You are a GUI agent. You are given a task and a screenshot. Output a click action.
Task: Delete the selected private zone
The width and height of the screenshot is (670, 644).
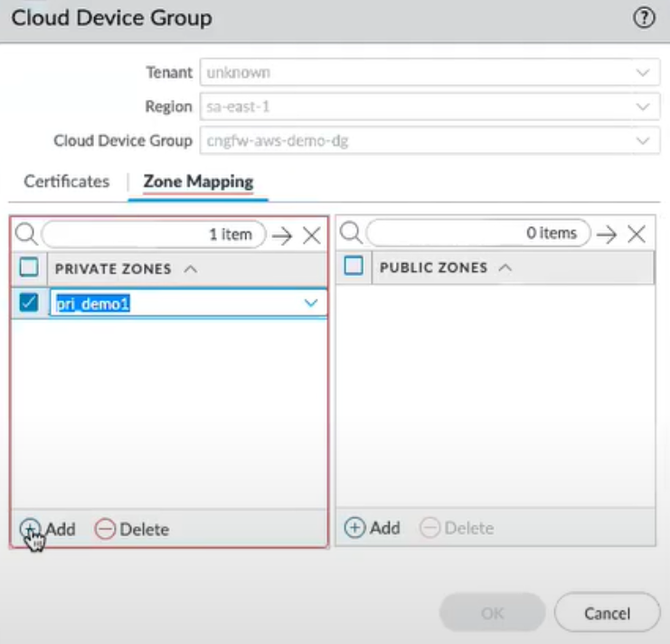[132, 529]
